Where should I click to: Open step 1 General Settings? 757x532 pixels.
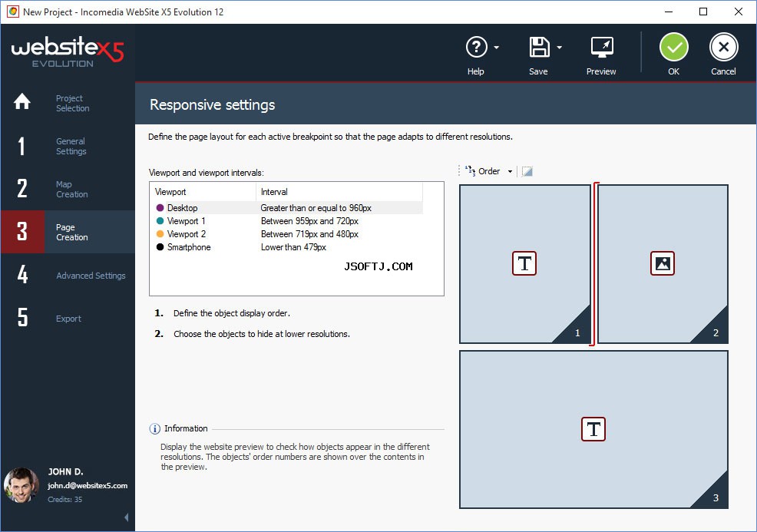click(68, 147)
